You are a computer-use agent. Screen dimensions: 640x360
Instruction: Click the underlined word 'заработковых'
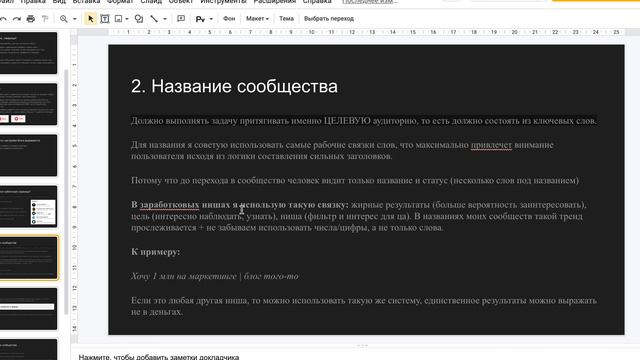point(169,205)
